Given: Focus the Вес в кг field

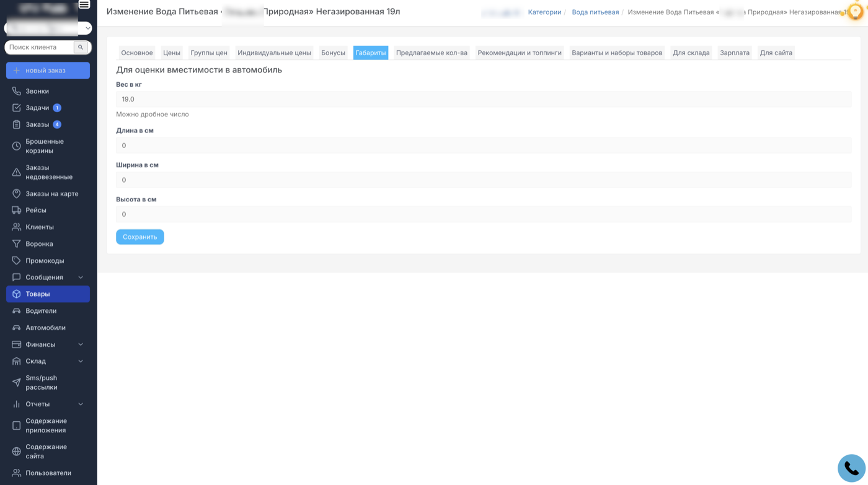Looking at the screenshot, I should coord(483,99).
